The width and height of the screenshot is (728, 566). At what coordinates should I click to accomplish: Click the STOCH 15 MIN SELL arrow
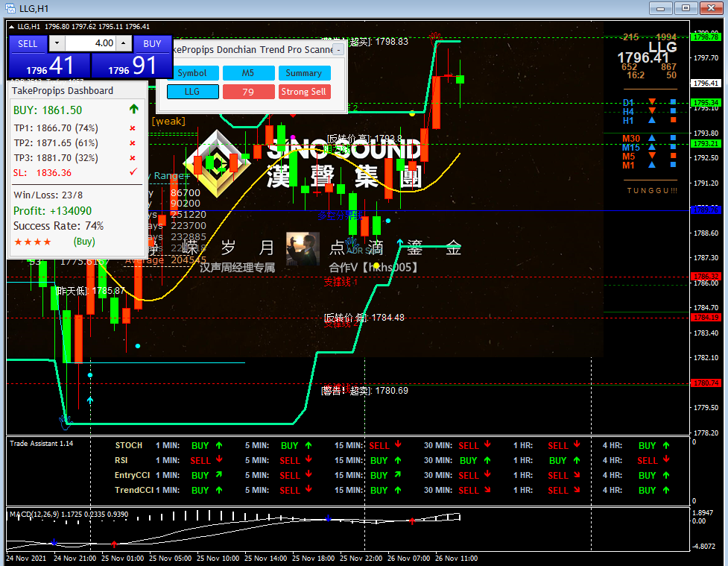click(398, 444)
